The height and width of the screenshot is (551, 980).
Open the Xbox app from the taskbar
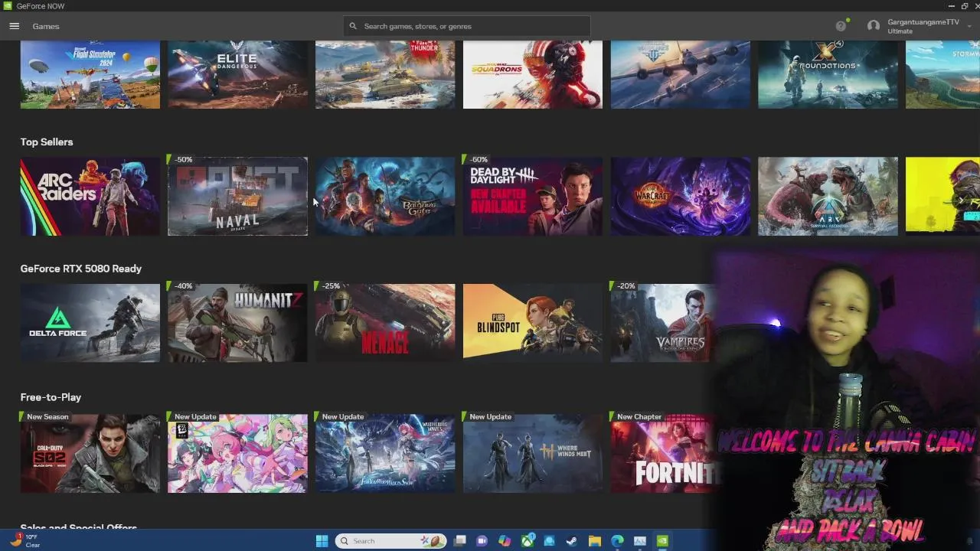pyautogui.click(x=528, y=541)
